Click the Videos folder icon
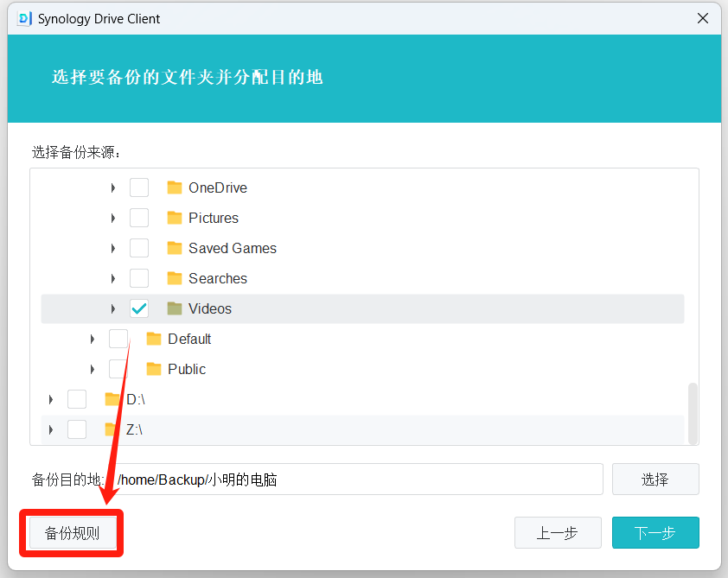Viewport: 728px width, 578px height. click(175, 308)
